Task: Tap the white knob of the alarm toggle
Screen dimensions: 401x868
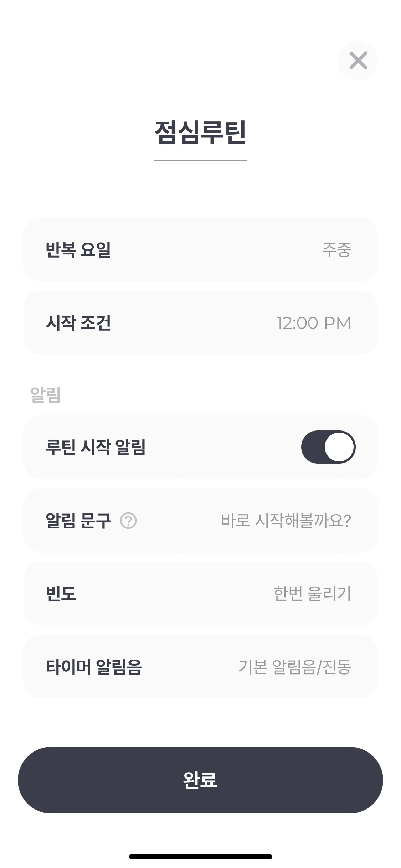Action: [339, 447]
